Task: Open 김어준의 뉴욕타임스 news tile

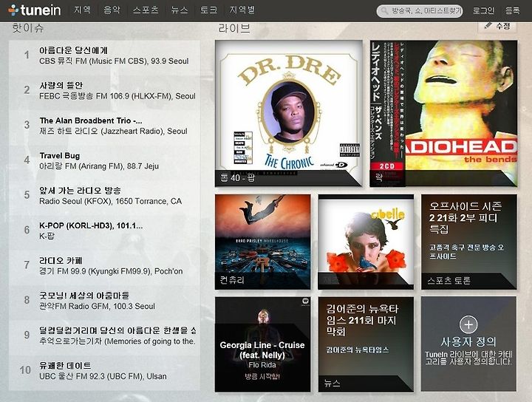Action: pyautogui.click(x=366, y=344)
